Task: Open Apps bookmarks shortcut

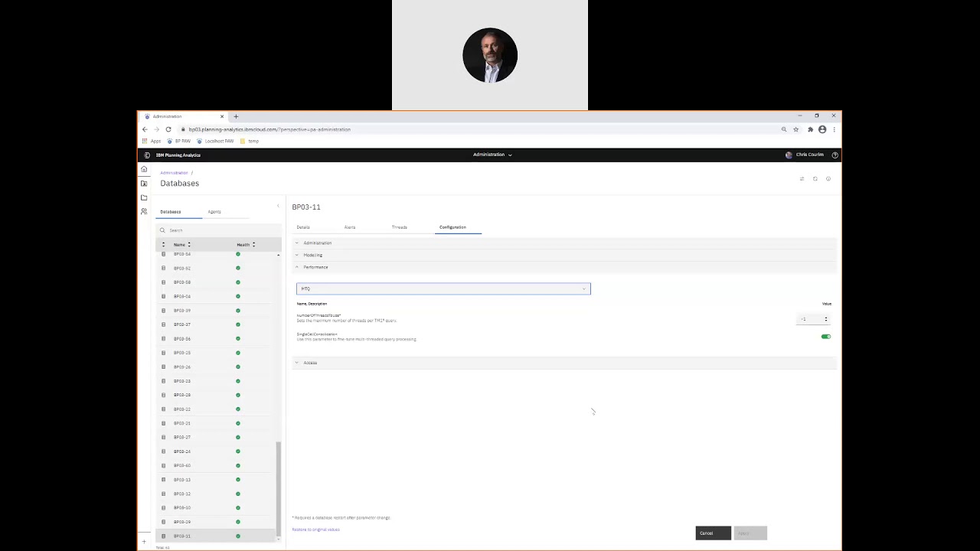Action: click(x=152, y=141)
